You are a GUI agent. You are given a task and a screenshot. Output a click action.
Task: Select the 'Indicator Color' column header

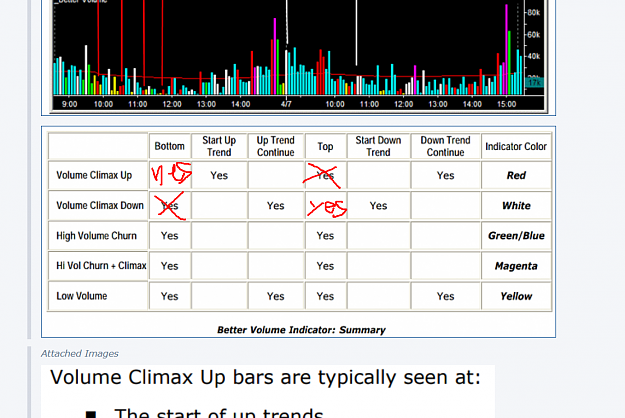point(516,147)
